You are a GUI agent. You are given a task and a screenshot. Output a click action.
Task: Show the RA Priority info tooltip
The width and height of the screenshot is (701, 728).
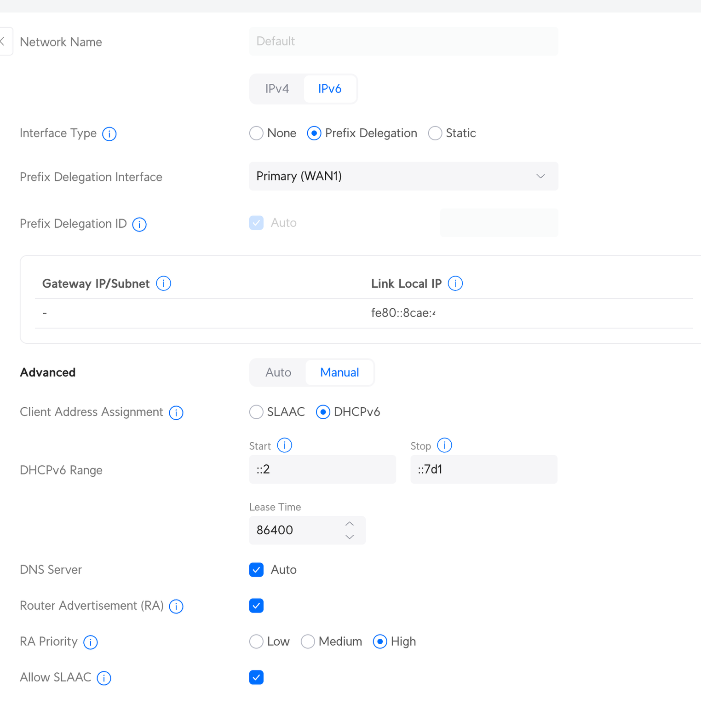click(90, 642)
